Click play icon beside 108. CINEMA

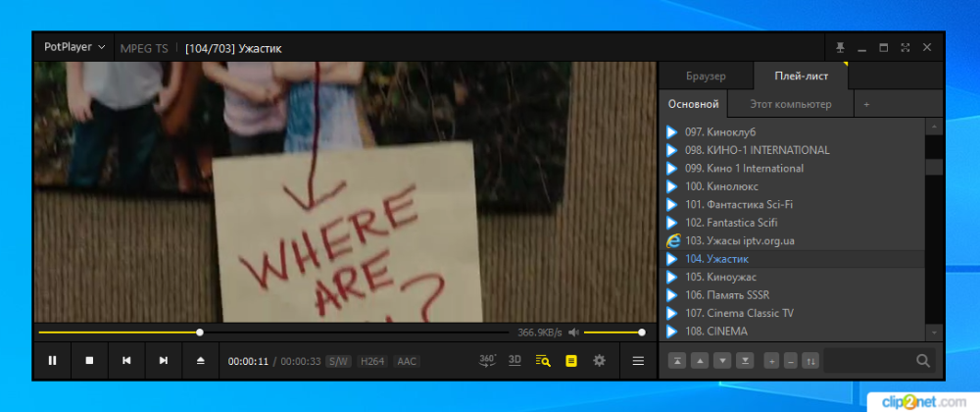[x=672, y=332]
